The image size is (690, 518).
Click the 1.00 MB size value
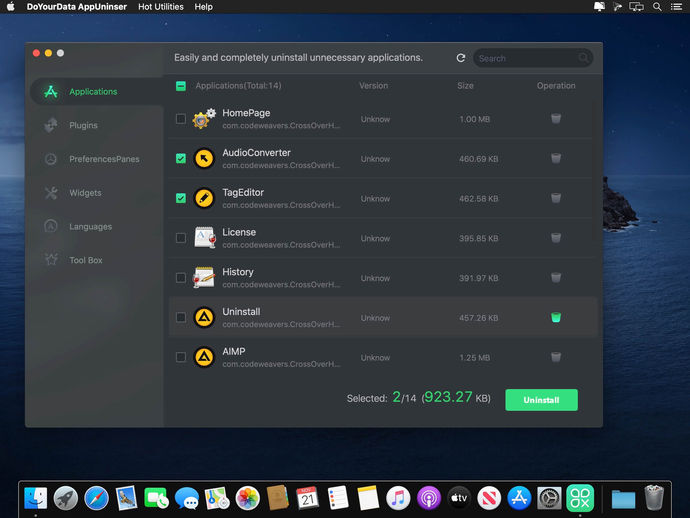[x=474, y=119]
